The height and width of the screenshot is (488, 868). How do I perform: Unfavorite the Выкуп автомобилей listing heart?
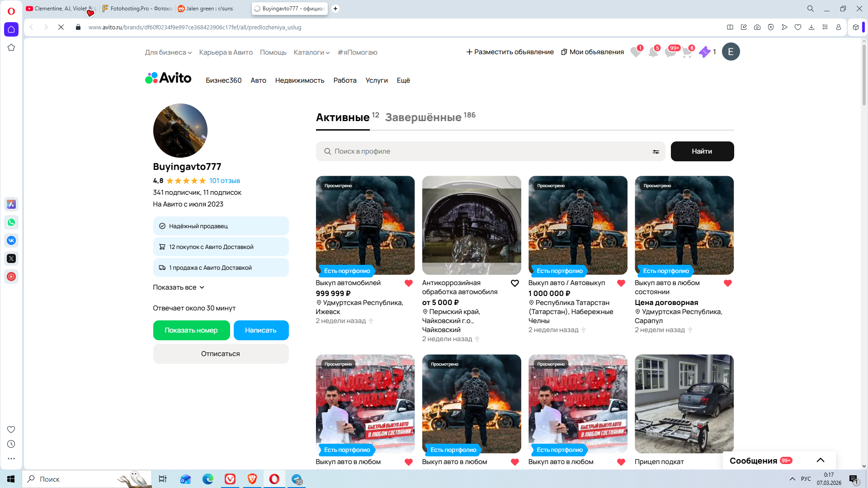tap(408, 283)
